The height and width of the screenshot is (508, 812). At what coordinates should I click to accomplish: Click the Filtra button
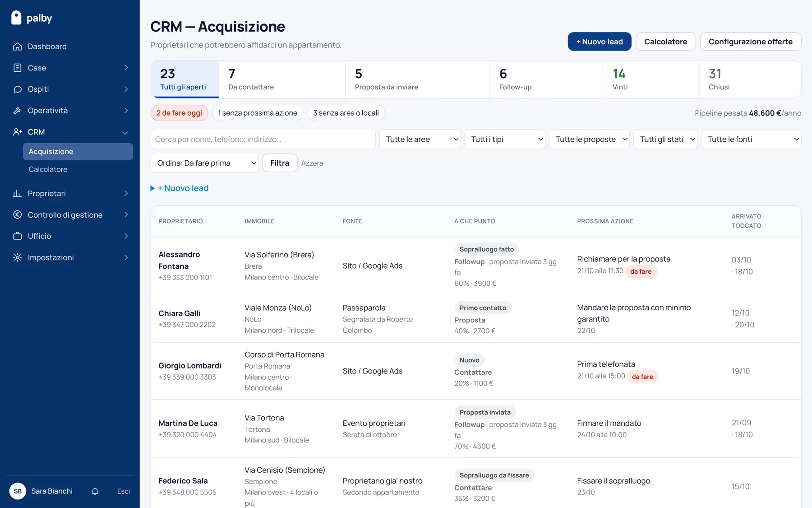(x=280, y=163)
